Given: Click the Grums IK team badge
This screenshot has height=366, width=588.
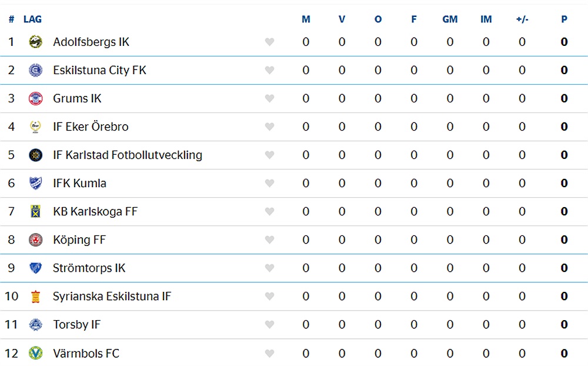Looking at the screenshot, I should (36, 98).
